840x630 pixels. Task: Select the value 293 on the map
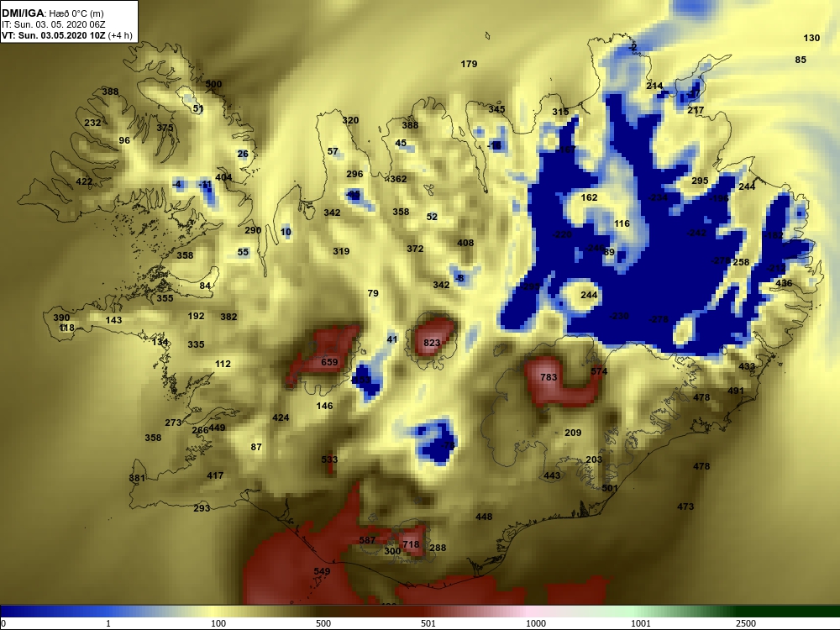[202, 508]
